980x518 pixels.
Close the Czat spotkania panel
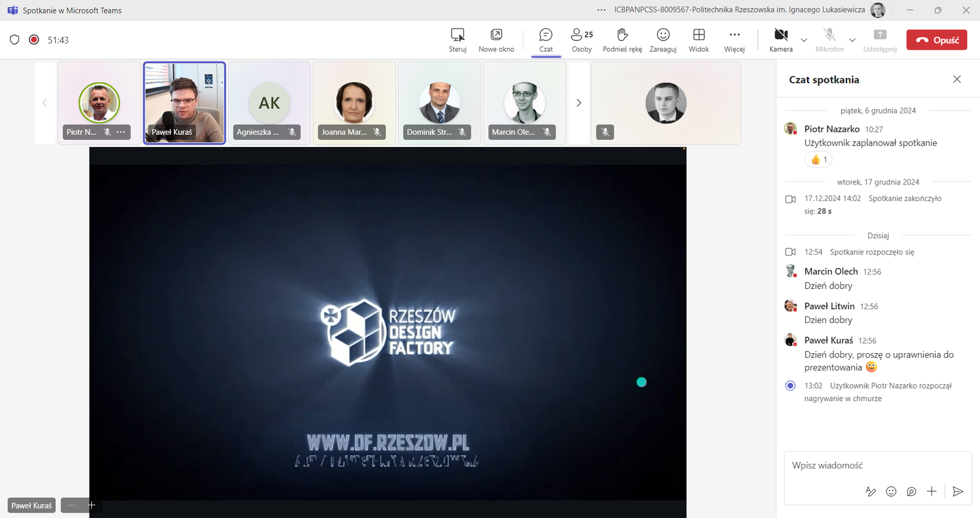(957, 79)
